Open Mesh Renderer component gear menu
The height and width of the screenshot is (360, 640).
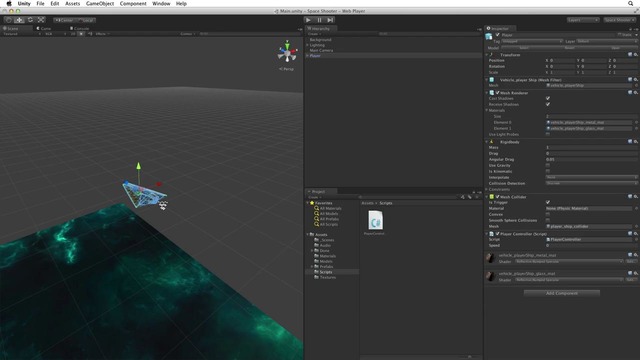coord(636,93)
